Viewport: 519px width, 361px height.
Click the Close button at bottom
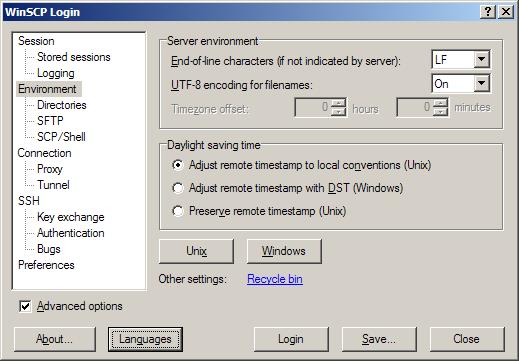click(x=467, y=339)
